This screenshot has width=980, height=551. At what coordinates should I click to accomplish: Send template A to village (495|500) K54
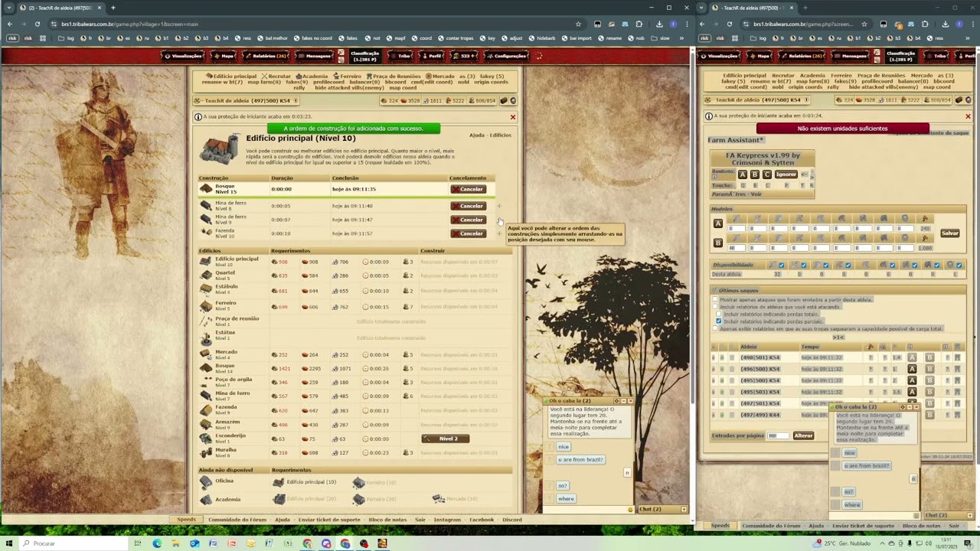(x=912, y=380)
